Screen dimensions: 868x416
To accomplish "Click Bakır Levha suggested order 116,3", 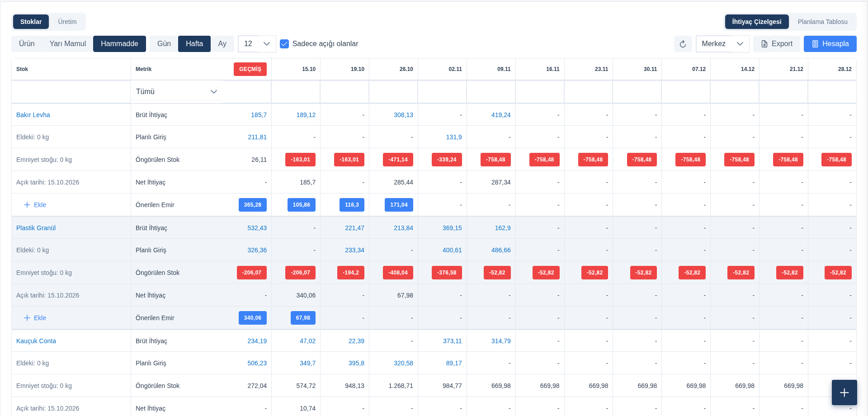I will [352, 205].
